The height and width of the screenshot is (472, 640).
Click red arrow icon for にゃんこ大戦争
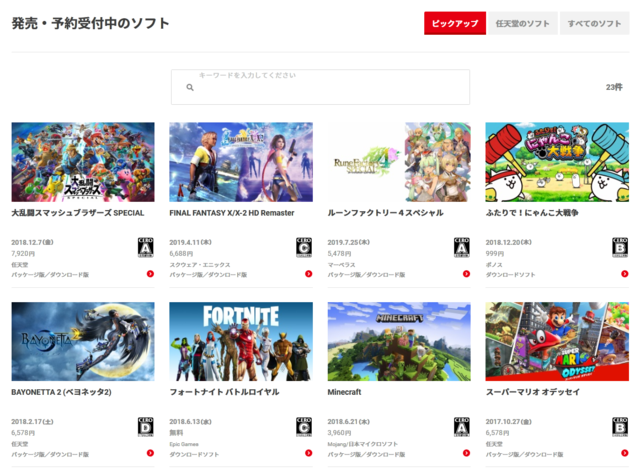[625, 274]
